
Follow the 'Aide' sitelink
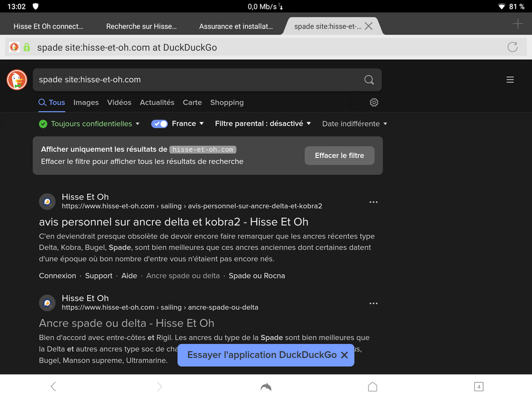click(x=129, y=276)
